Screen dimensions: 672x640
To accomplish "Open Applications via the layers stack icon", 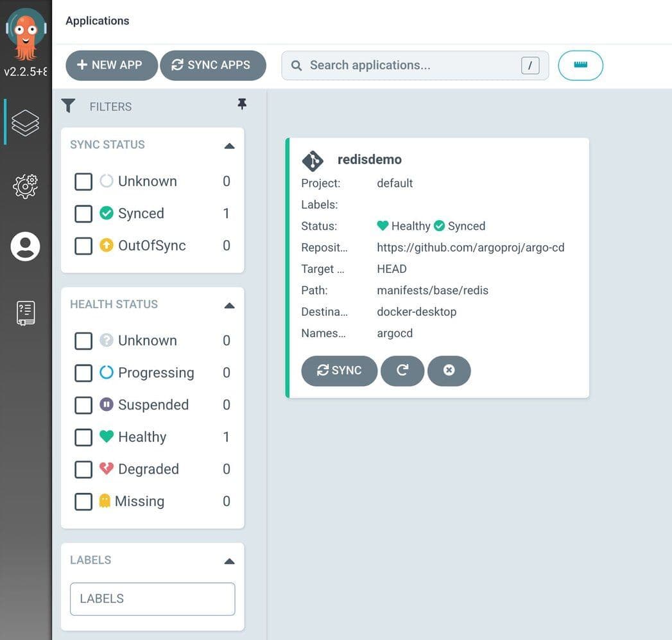I will (26, 123).
